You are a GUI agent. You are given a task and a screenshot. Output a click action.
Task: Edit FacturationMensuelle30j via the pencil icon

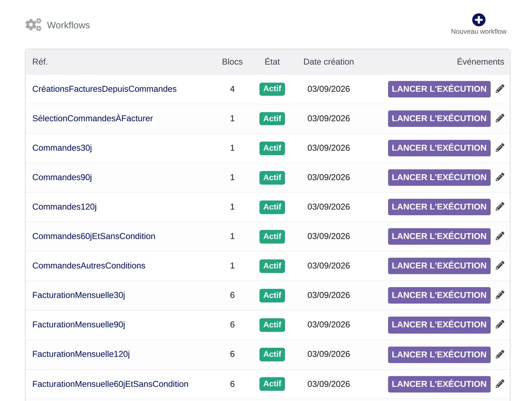pos(500,295)
